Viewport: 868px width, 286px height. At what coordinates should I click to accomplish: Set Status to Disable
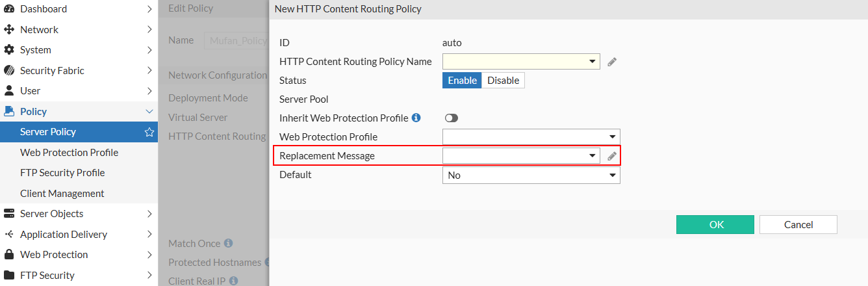point(503,81)
